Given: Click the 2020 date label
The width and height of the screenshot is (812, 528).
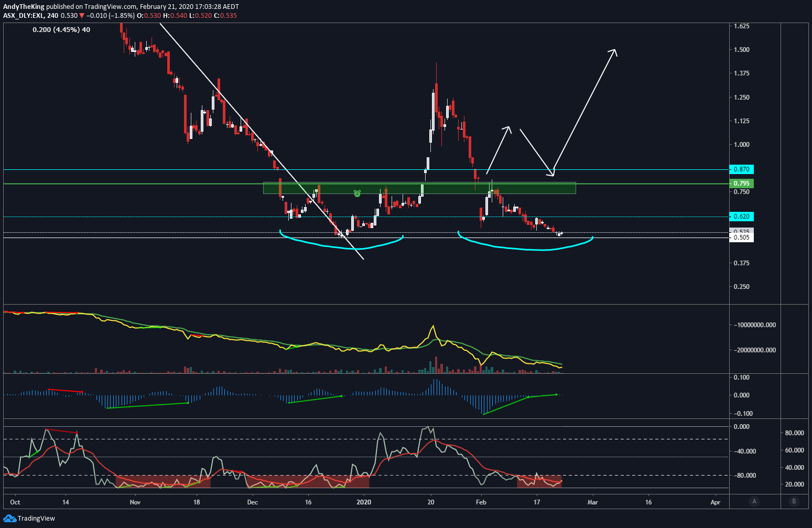Looking at the screenshot, I should [363, 502].
